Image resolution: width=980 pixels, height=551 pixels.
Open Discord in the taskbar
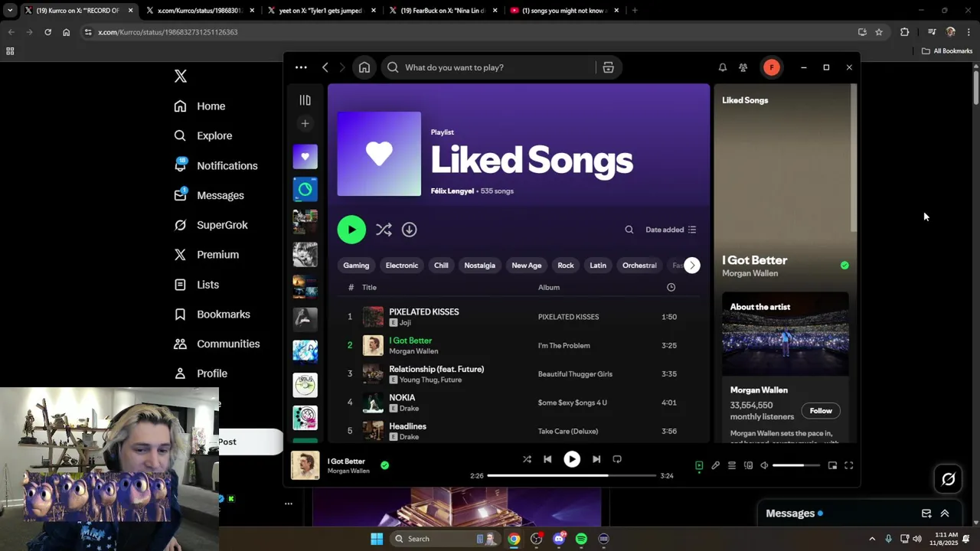pos(558,539)
